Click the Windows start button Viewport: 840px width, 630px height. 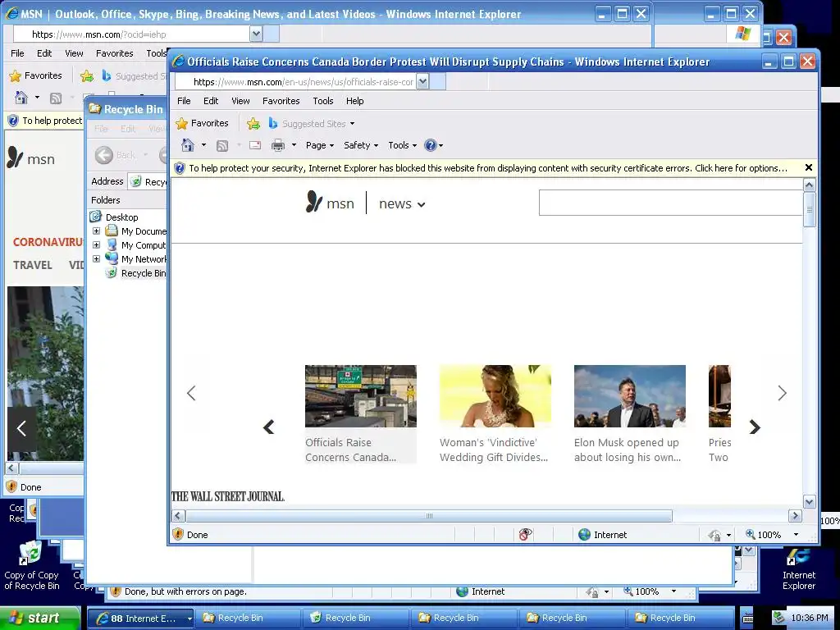click(x=40, y=618)
